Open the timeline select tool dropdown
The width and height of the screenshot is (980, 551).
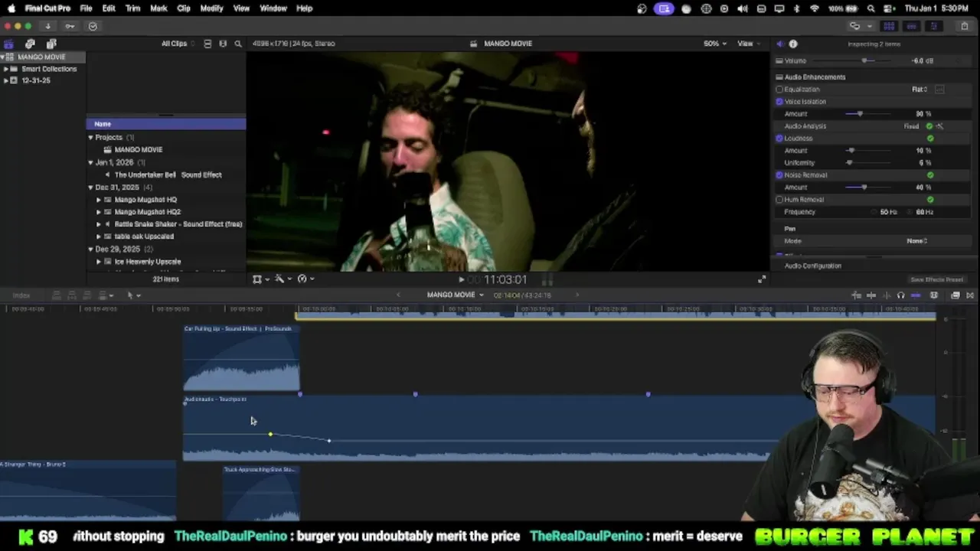coord(133,295)
